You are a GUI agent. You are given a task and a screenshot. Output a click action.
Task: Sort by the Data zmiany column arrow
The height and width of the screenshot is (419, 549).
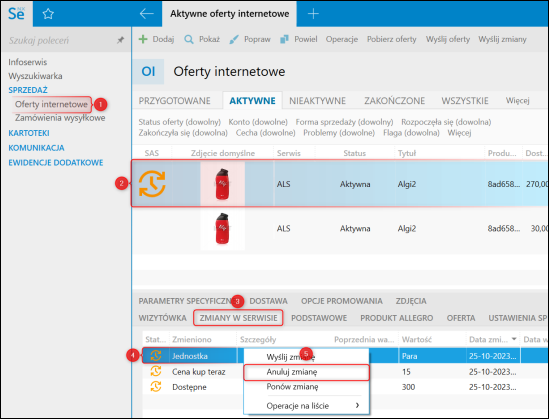tap(514, 339)
